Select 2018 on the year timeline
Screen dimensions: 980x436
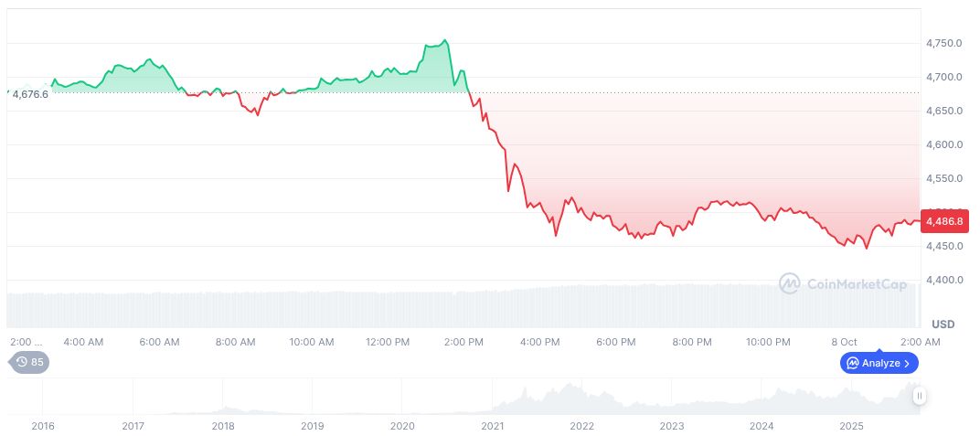(x=223, y=426)
